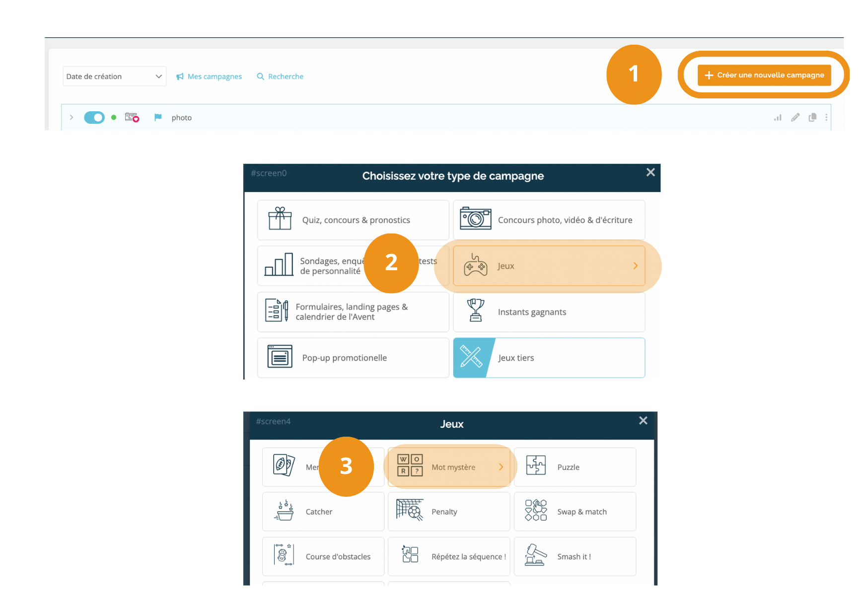Screen dimensions: 868x616
Task: Click the form and pen icon
Action: (277, 310)
